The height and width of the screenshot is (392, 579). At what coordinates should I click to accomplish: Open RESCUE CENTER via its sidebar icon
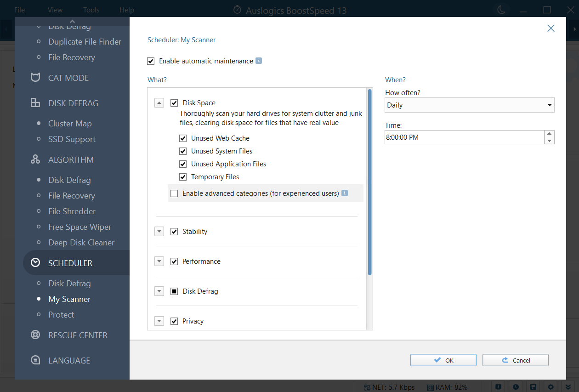[35, 335]
